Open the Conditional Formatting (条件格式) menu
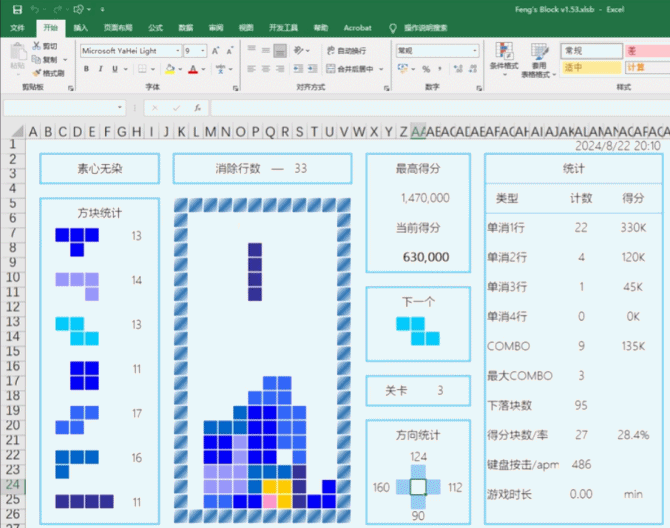670x528 pixels. pyautogui.click(x=504, y=60)
